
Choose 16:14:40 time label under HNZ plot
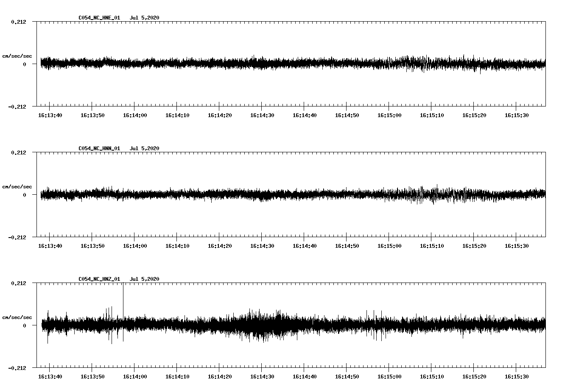[x=305, y=377]
